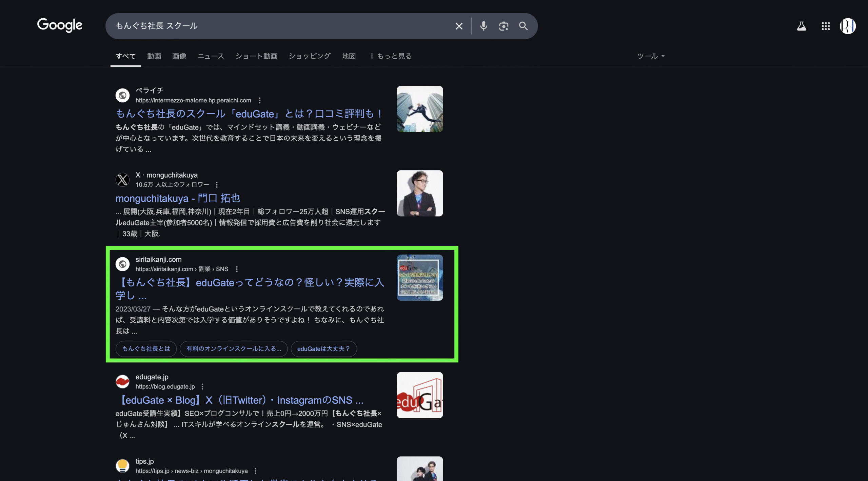Start voice search with the microphone icon
The height and width of the screenshot is (481, 868).
(484, 26)
